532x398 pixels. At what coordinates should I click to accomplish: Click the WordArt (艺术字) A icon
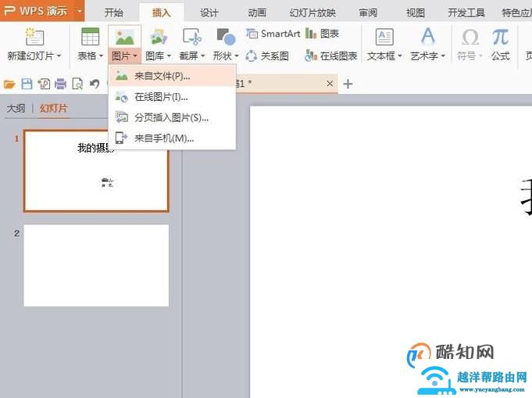pos(428,36)
